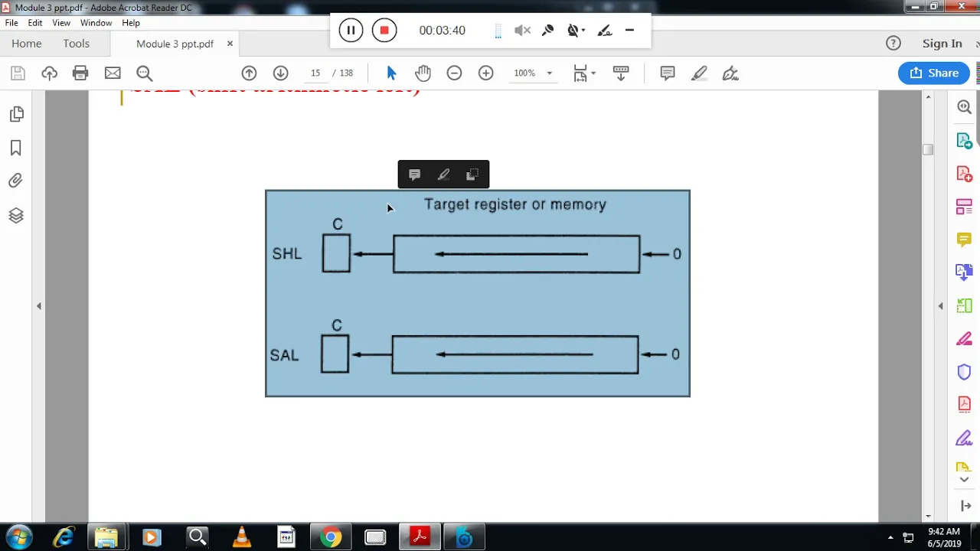Open the search tool in right pane
Viewport: 980px width, 551px height.
click(964, 107)
